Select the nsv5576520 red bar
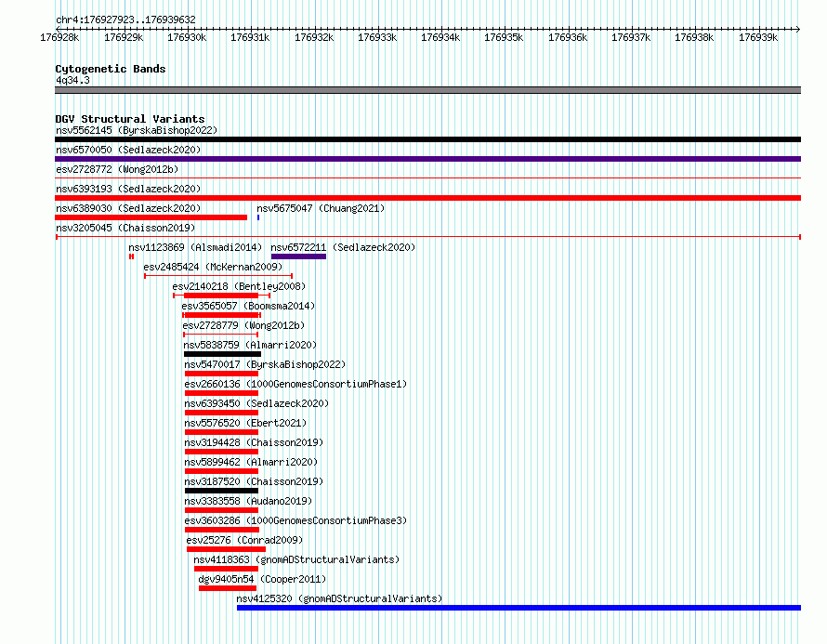Viewport: 827px width, 644px height. click(221, 432)
